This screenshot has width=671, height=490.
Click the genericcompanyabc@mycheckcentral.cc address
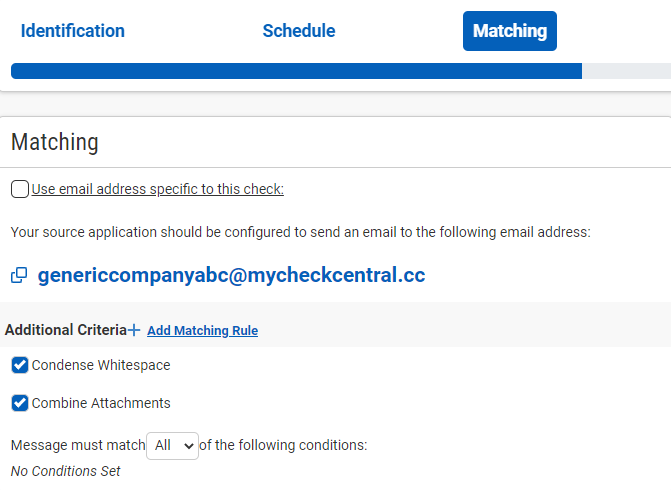(232, 275)
